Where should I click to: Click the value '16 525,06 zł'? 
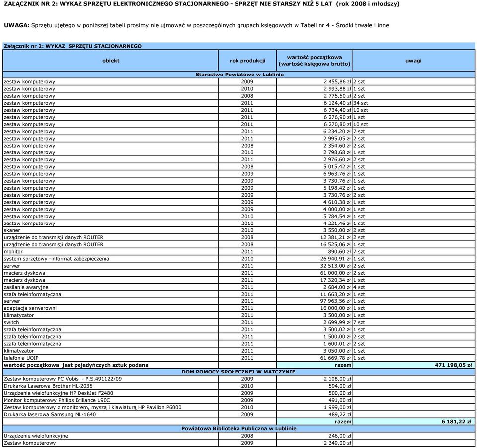pos(335,244)
